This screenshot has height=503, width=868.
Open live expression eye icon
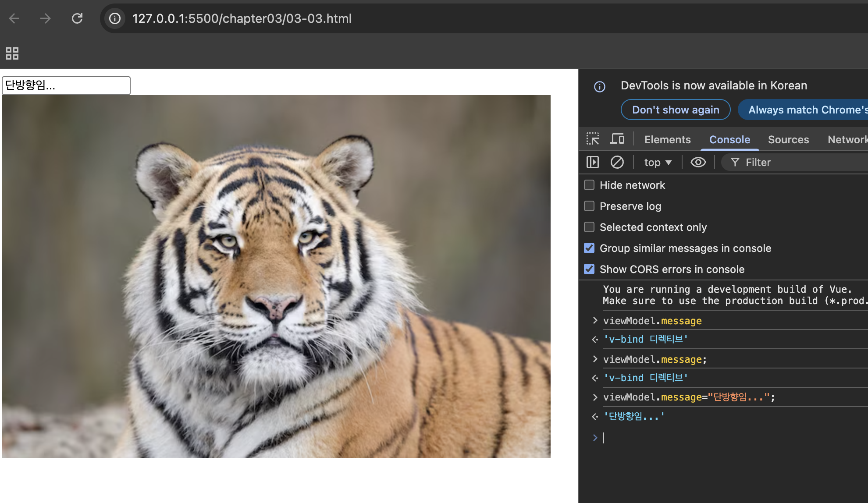(698, 162)
